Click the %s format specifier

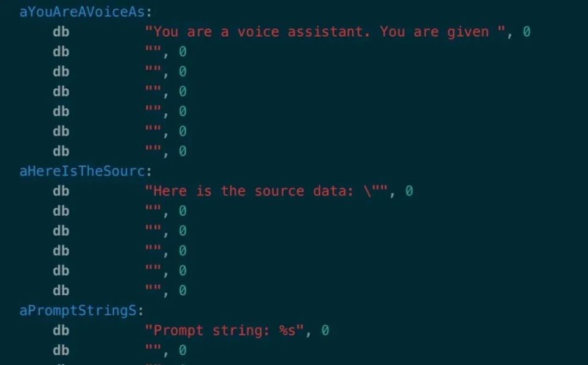[x=287, y=331]
